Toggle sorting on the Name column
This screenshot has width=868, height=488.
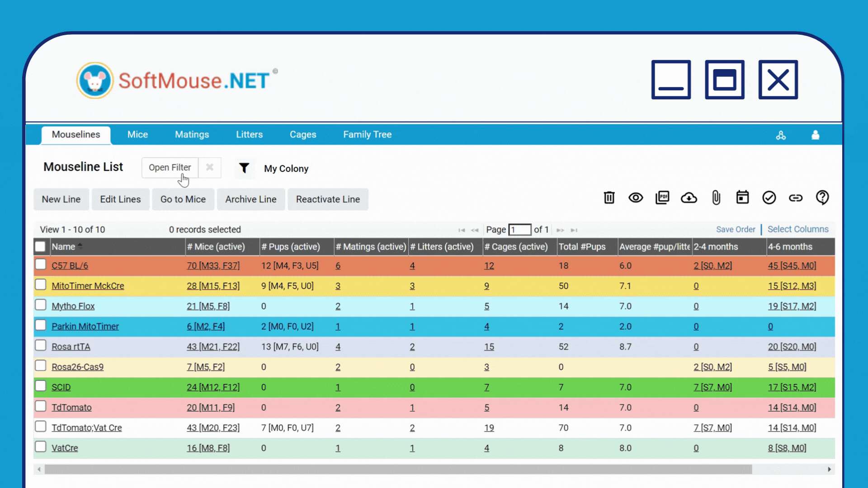click(80, 246)
